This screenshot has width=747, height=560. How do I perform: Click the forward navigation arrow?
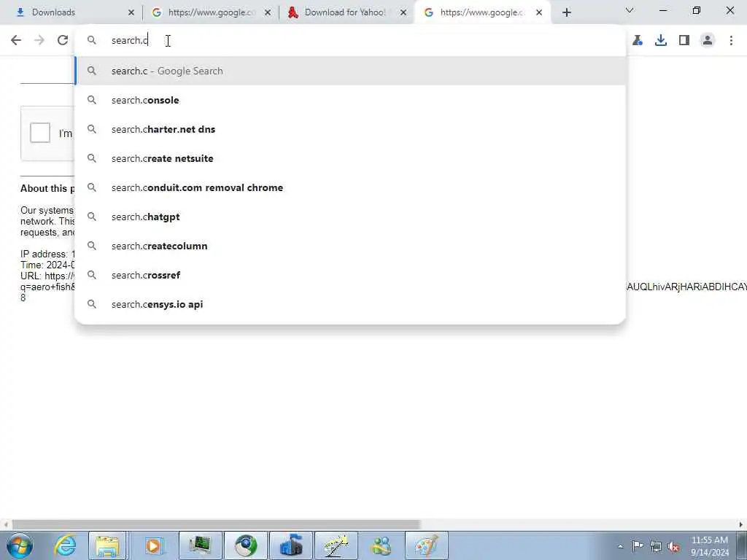click(x=39, y=40)
